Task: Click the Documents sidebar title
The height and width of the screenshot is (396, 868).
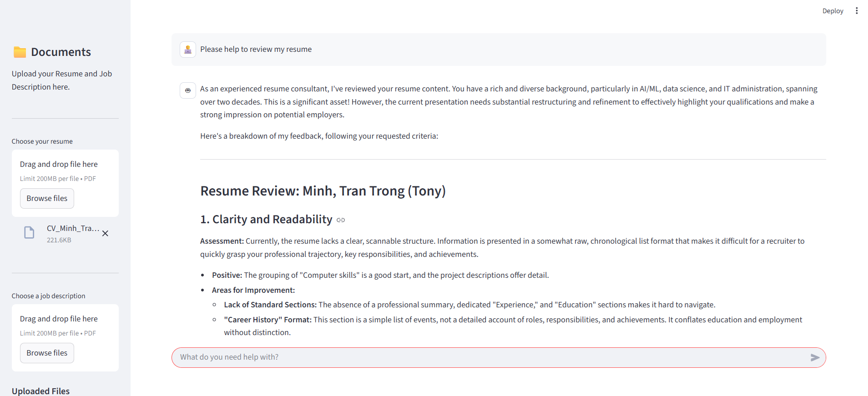Action: [x=61, y=52]
